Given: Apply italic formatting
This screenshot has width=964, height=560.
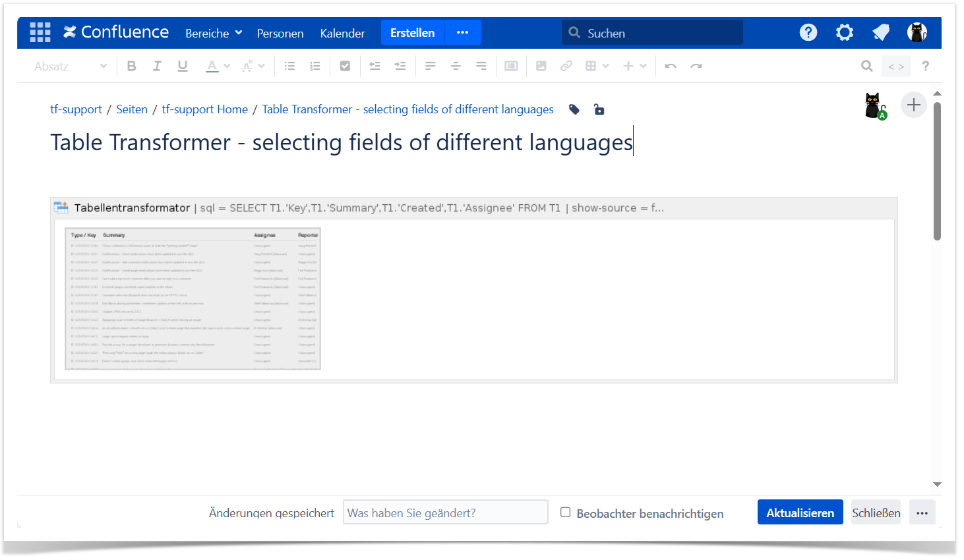Looking at the screenshot, I should click(157, 66).
